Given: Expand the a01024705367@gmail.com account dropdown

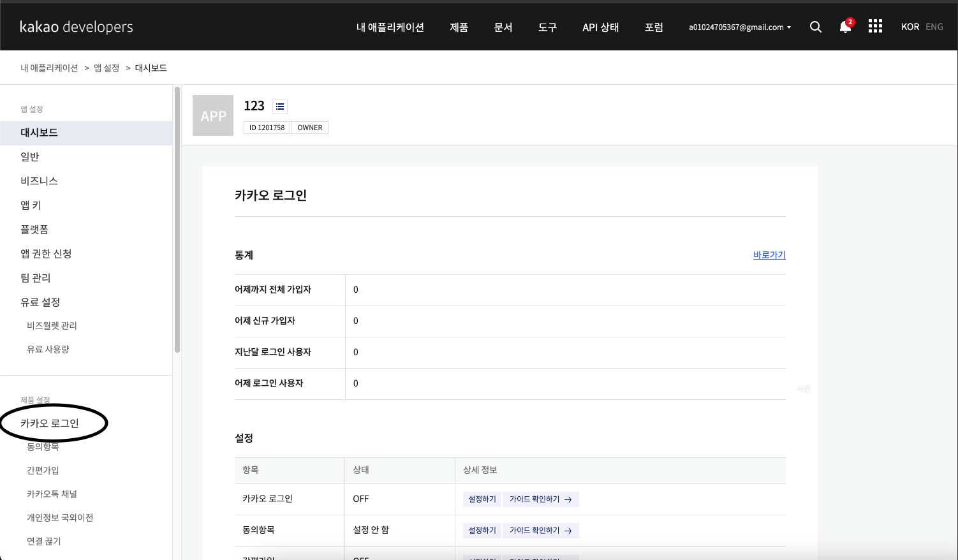Looking at the screenshot, I should [x=740, y=27].
